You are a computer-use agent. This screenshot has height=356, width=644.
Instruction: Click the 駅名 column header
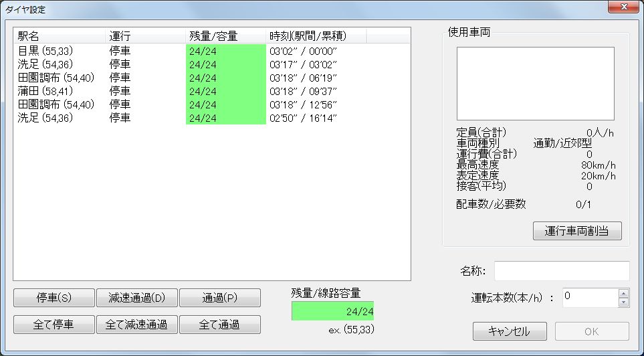pyautogui.click(x=60, y=36)
